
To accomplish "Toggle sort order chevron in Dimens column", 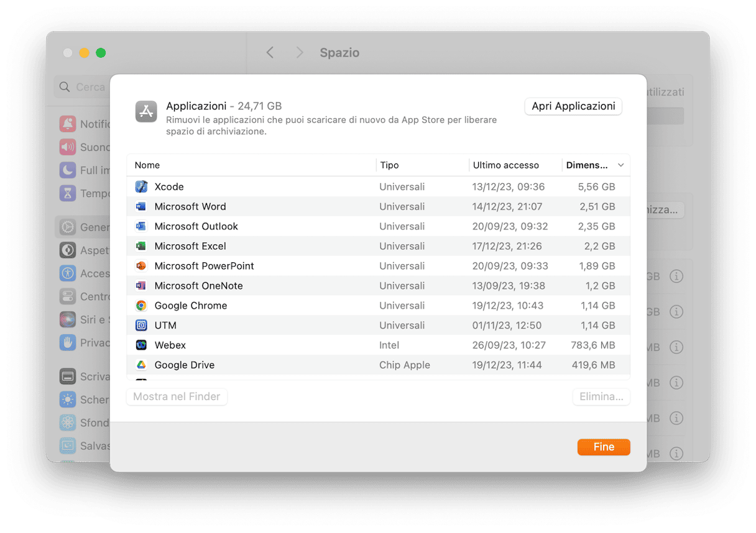I will click(x=620, y=165).
